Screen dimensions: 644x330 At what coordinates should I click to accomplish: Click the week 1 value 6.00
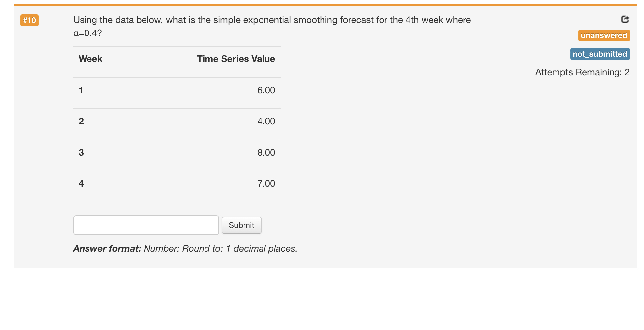266,90
